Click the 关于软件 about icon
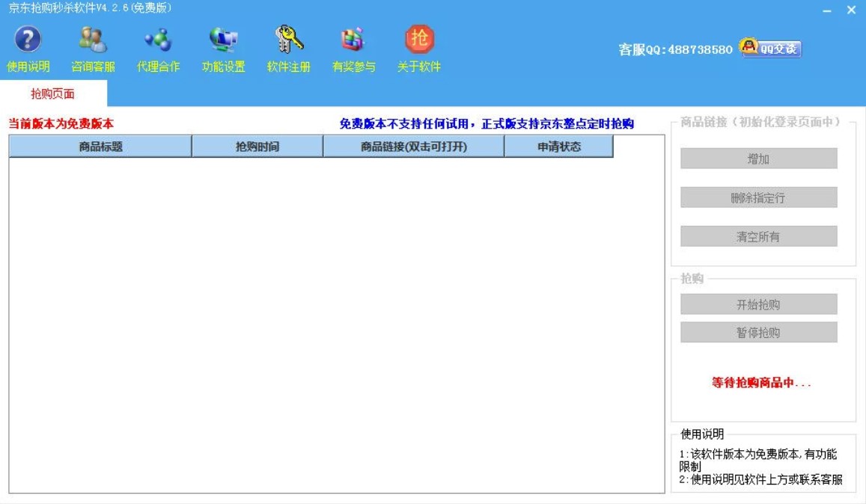The height and width of the screenshot is (504, 866). 419,49
